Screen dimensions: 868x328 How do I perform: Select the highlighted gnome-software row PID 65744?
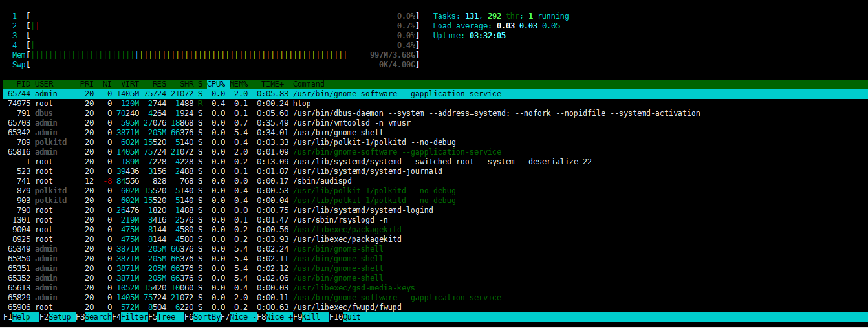click(434, 94)
